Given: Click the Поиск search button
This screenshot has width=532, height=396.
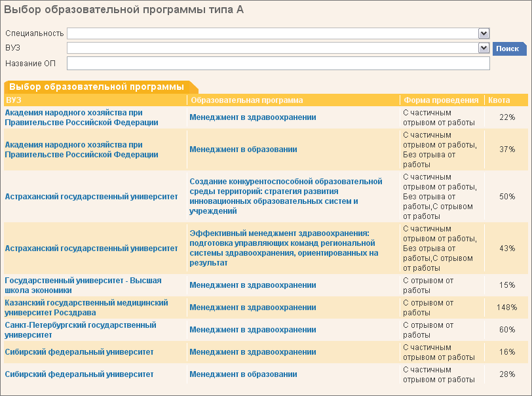Looking at the screenshot, I should [509, 49].
